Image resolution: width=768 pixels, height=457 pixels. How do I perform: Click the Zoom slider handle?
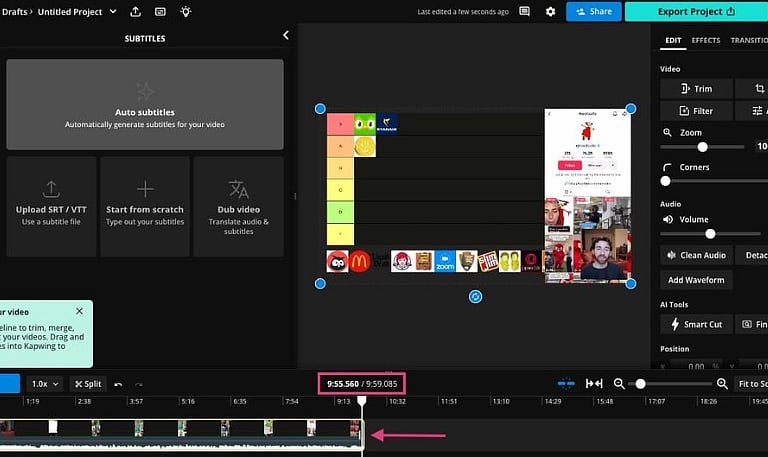(x=702, y=147)
